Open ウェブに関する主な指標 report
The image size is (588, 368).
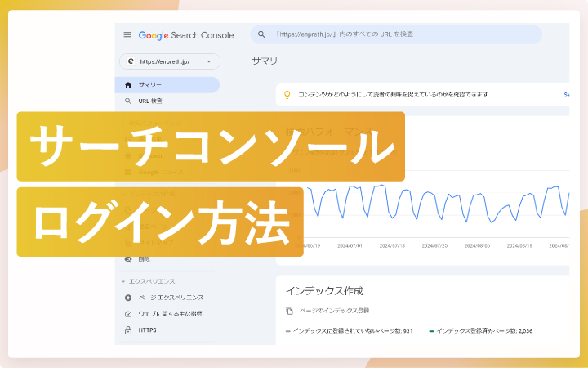click(x=170, y=314)
